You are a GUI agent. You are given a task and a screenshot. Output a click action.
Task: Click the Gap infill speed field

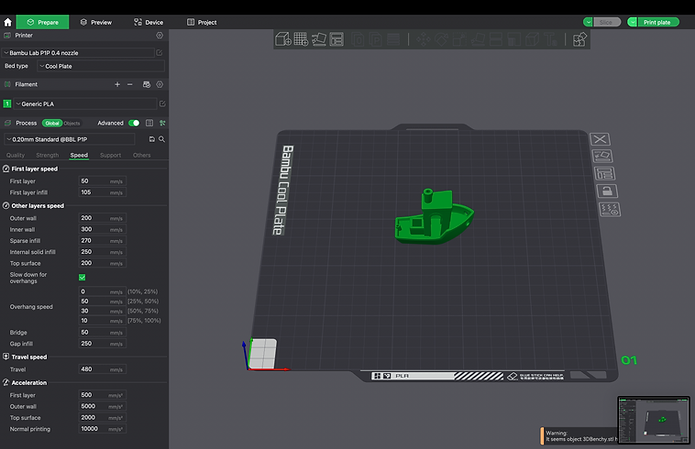click(102, 344)
